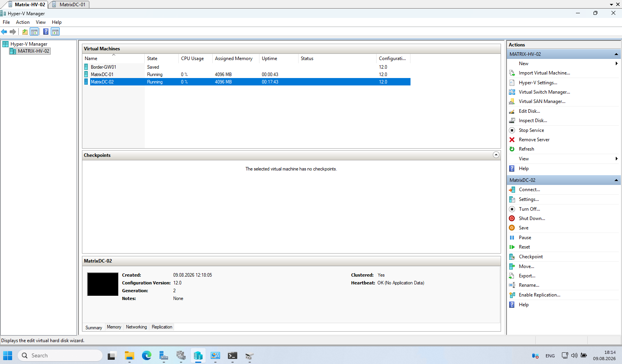This screenshot has height=364, width=622.
Task: Switch to the Networking tab
Action: (137, 327)
